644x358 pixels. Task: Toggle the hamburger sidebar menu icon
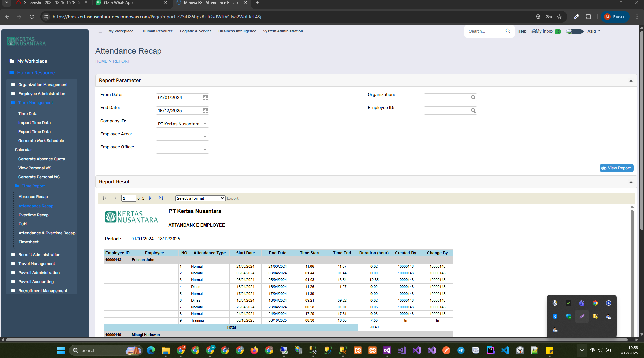[100, 31]
